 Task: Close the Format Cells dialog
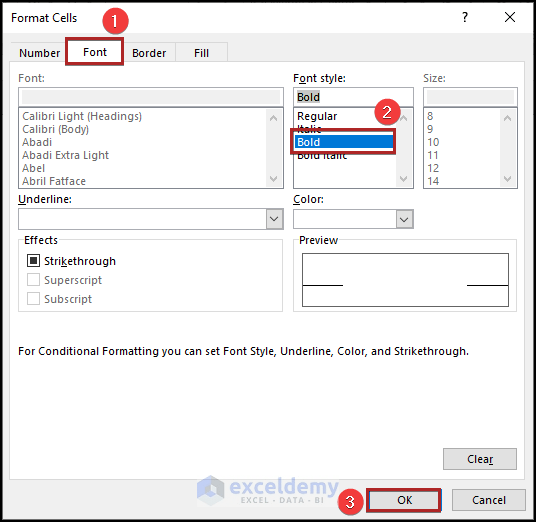coord(510,17)
